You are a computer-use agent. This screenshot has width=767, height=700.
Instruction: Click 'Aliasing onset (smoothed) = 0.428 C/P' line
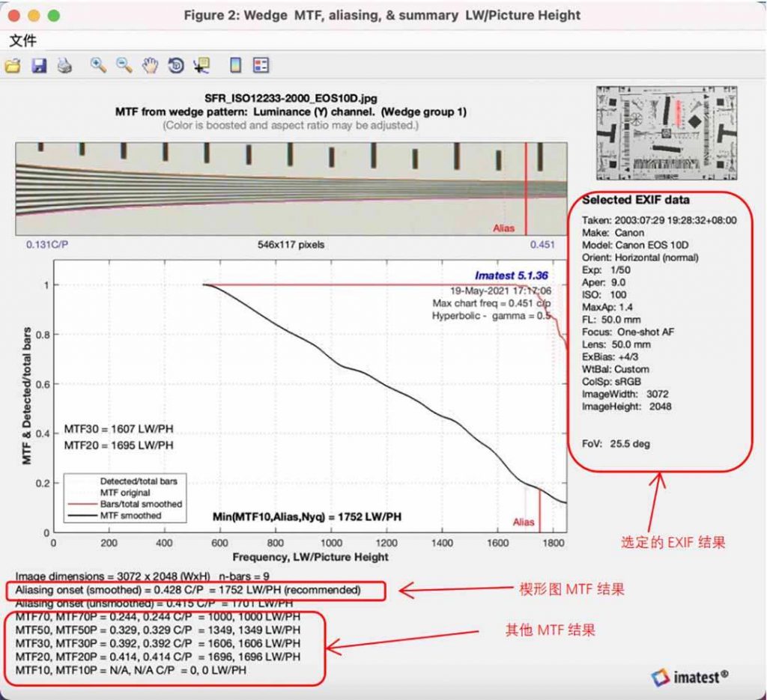click(x=188, y=589)
